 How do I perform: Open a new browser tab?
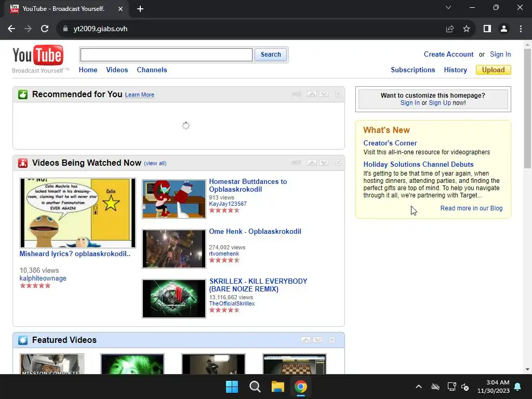tap(140, 9)
